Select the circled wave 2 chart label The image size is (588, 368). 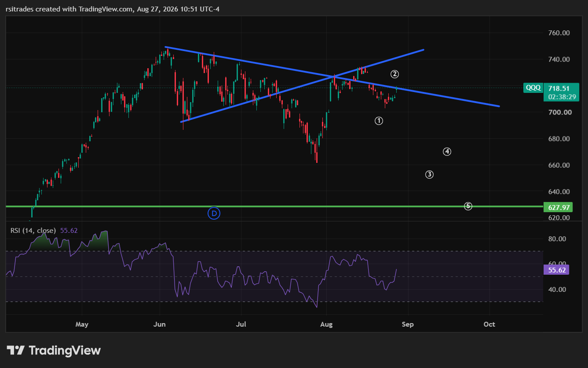pos(395,74)
